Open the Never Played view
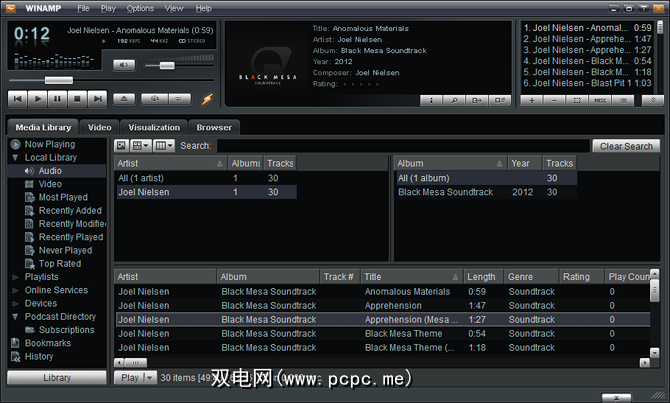 pos(65,250)
